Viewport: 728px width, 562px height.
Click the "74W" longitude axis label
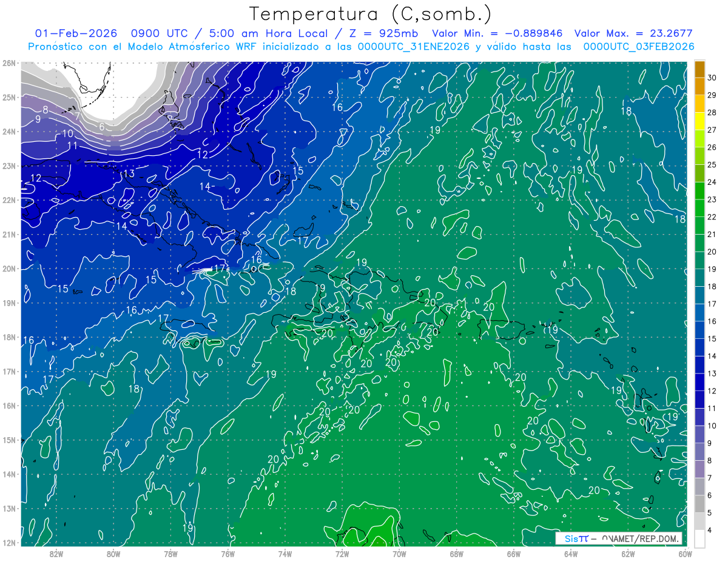tap(285, 554)
